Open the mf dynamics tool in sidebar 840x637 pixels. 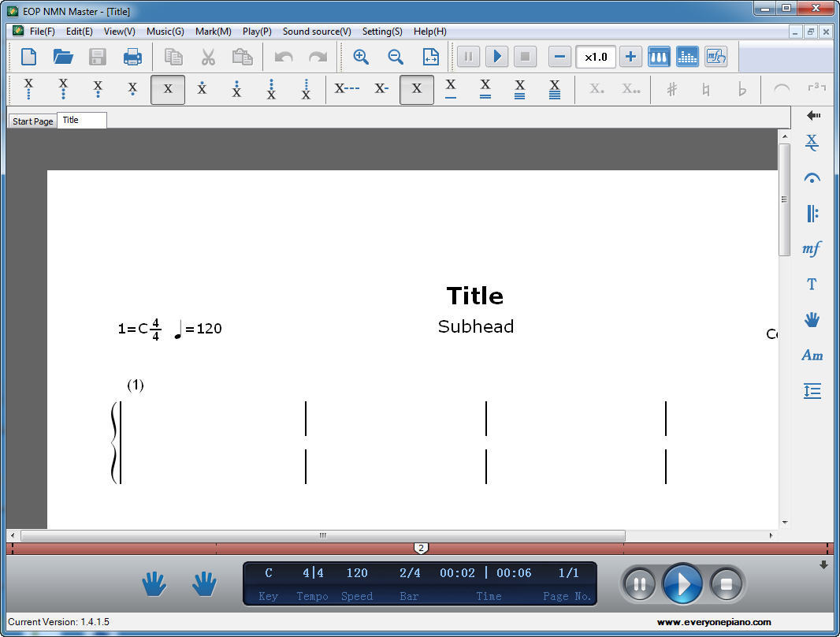pos(812,248)
